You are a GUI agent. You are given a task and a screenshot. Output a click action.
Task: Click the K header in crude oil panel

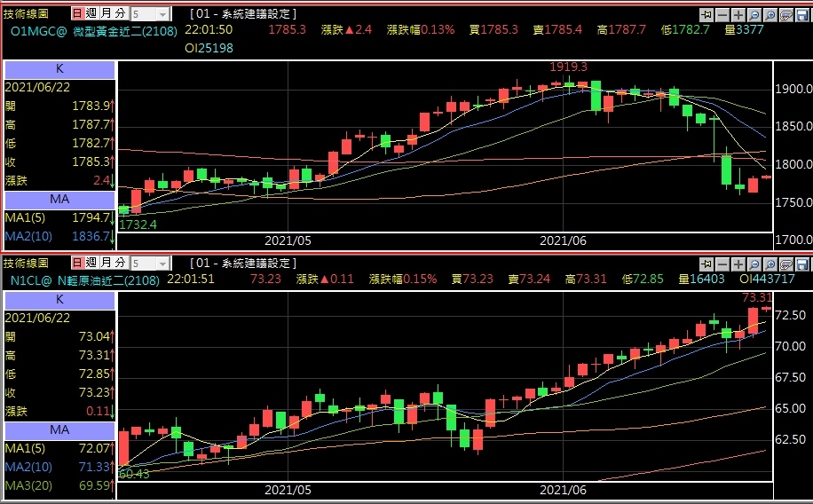[59, 300]
